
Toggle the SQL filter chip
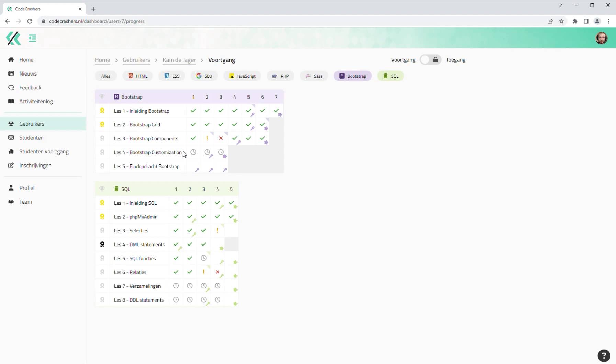point(390,76)
